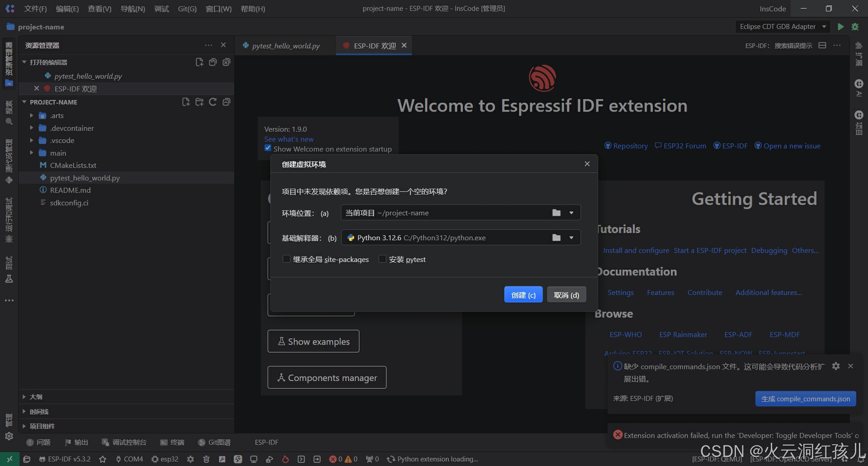Image resolution: width=868 pixels, height=466 pixels.
Task: Open the 文件(F) menu
Action: point(35,9)
